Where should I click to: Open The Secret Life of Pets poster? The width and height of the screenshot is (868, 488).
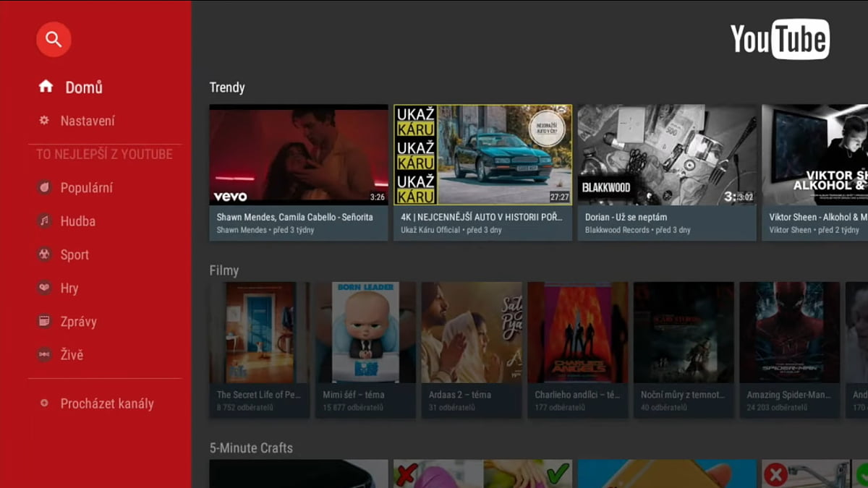[260, 333]
